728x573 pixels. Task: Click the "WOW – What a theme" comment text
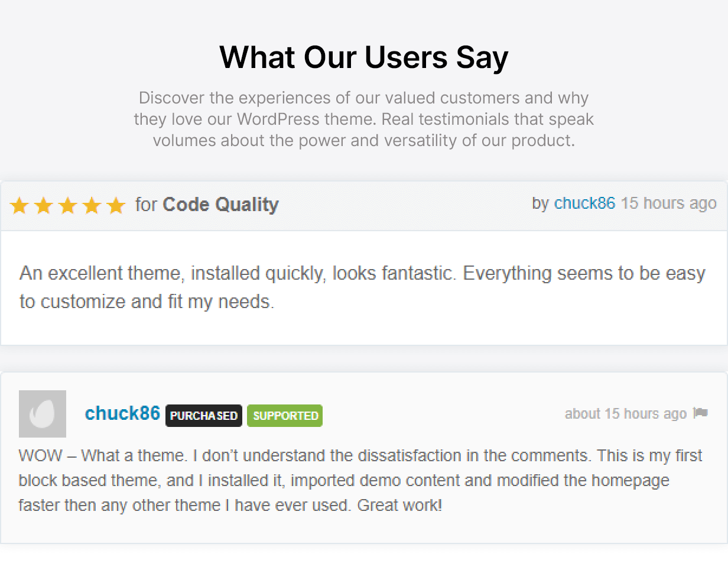[360, 481]
